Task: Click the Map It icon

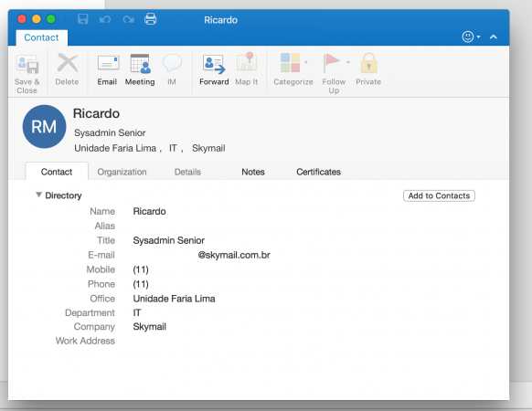Action: click(247, 62)
